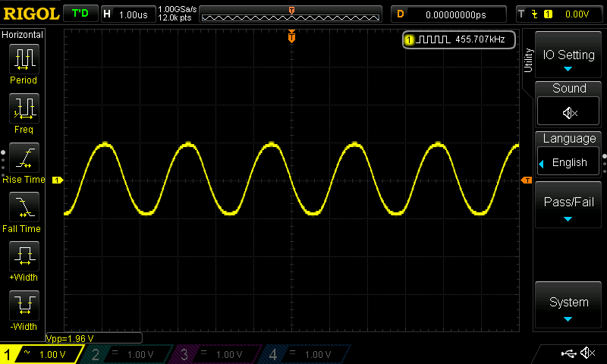Image resolution: width=607 pixels, height=364 pixels.
Task: Click the rising edge trigger icon
Action: 535,14
